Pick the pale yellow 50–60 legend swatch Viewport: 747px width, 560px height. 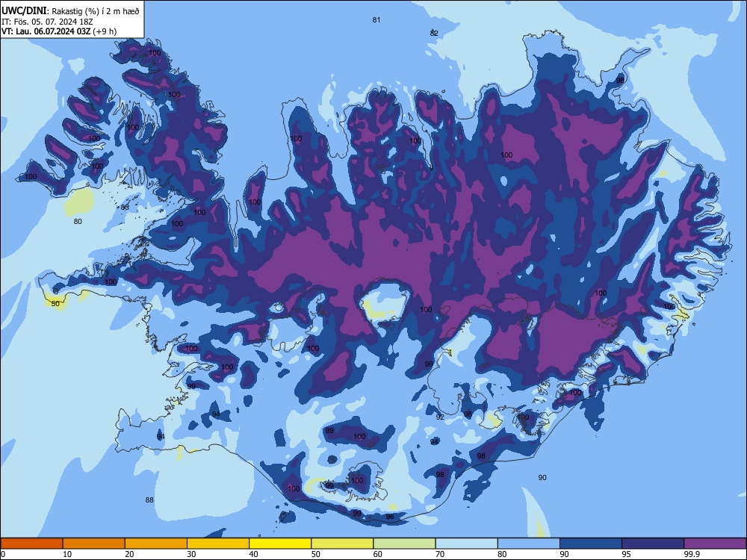pos(342,544)
